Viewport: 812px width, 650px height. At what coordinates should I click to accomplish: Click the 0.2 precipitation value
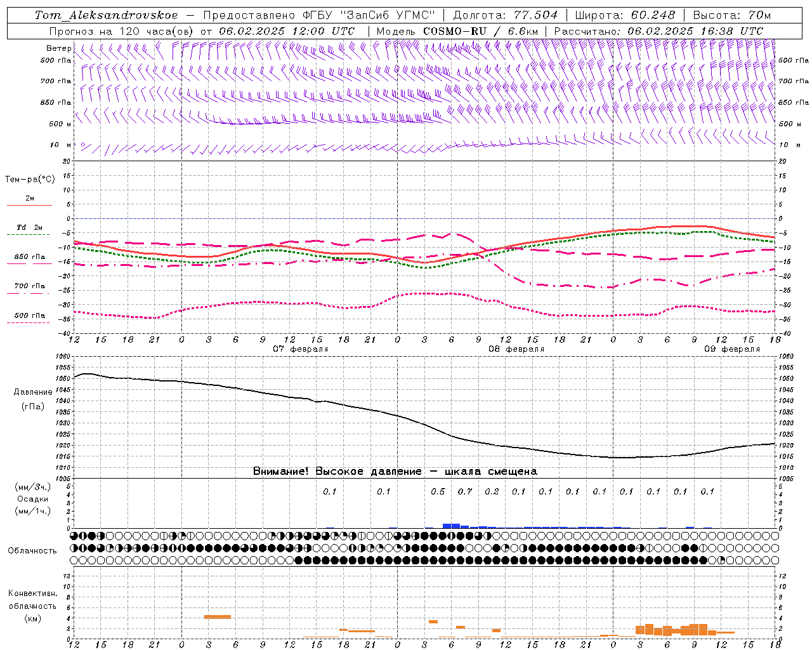492,492
